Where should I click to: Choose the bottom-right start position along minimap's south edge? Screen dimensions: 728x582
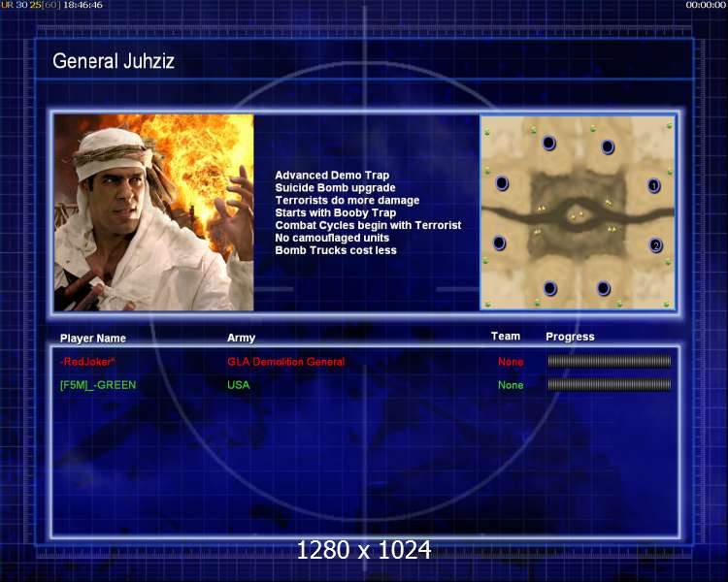[x=603, y=288]
